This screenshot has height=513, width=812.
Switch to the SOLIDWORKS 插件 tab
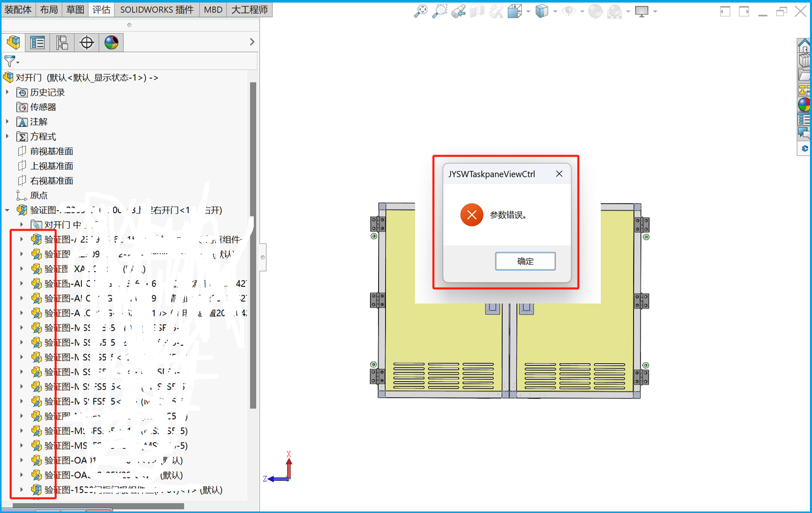tap(157, 10)
